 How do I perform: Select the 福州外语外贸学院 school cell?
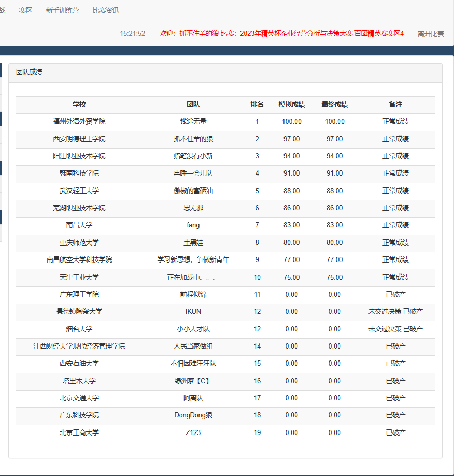[x=79, y=122]
